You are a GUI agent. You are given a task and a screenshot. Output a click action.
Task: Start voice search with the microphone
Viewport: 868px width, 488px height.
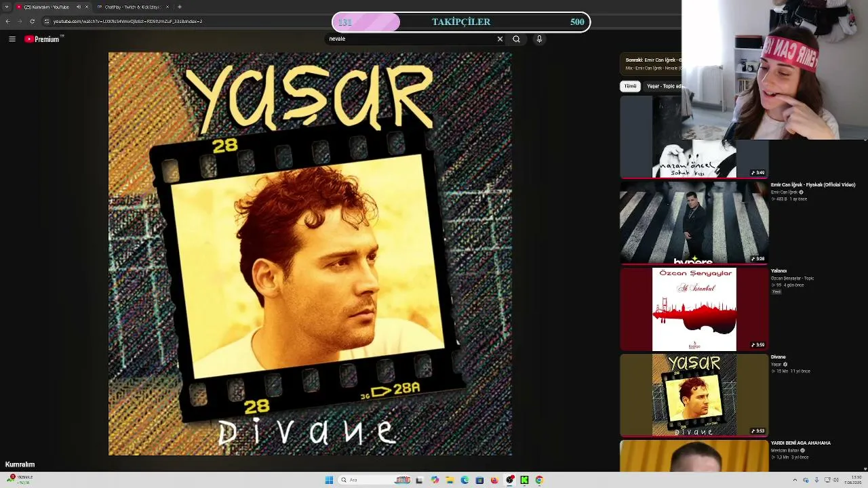coord(539,39)
